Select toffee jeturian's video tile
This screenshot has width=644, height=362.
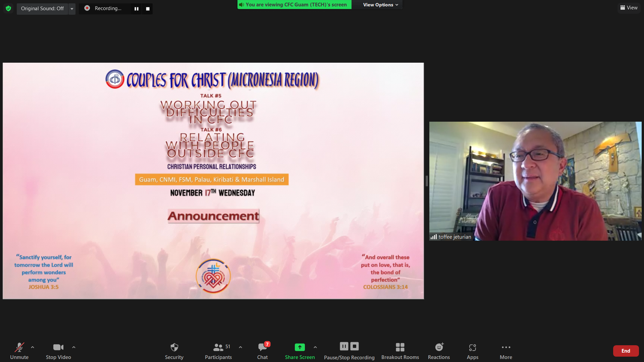[x=535, y=181]
